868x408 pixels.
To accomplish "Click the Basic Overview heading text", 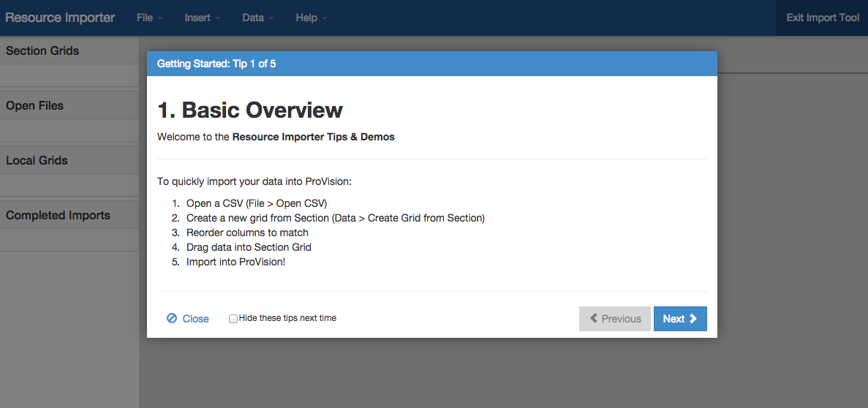I will (x=250, y=110).
